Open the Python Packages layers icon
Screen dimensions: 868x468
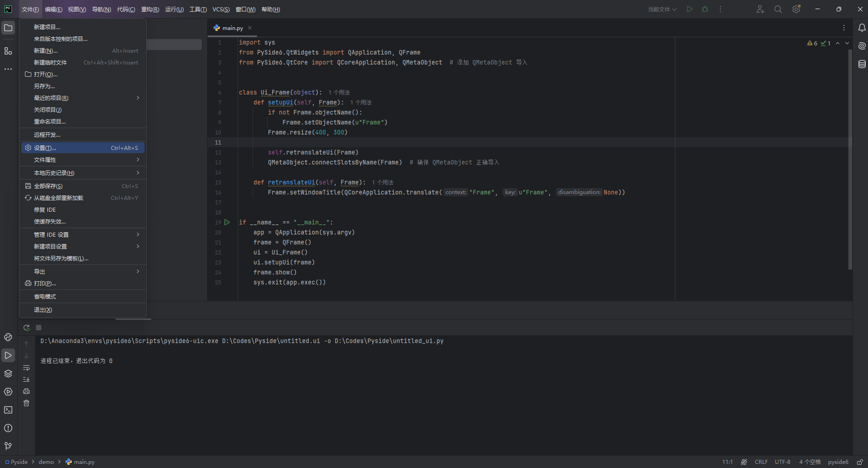8,373
